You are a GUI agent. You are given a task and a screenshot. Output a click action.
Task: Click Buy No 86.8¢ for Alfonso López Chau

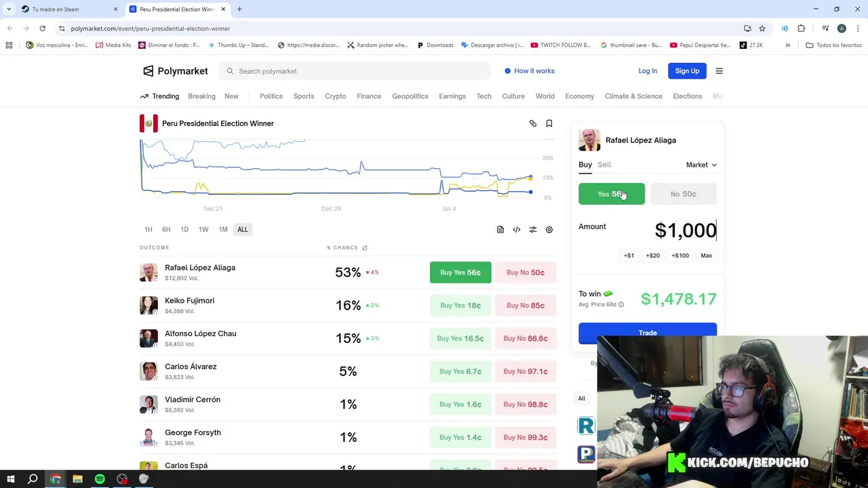coord(526,338)
